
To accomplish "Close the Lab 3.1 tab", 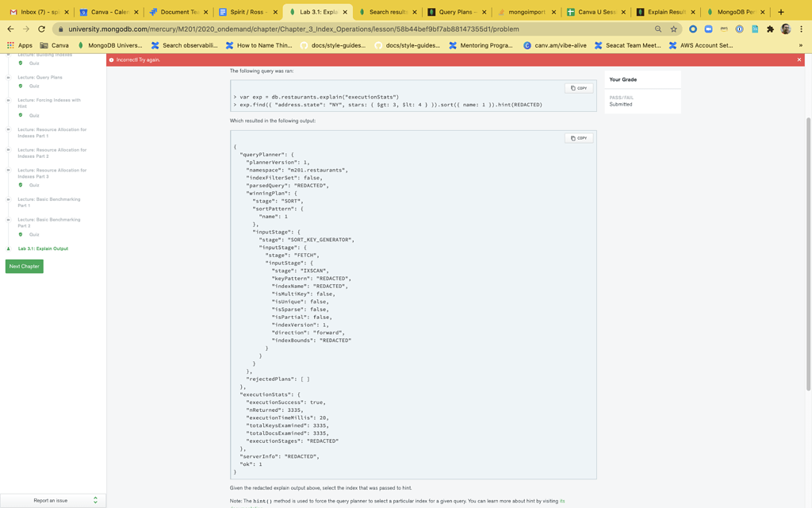I will point(345,12).
